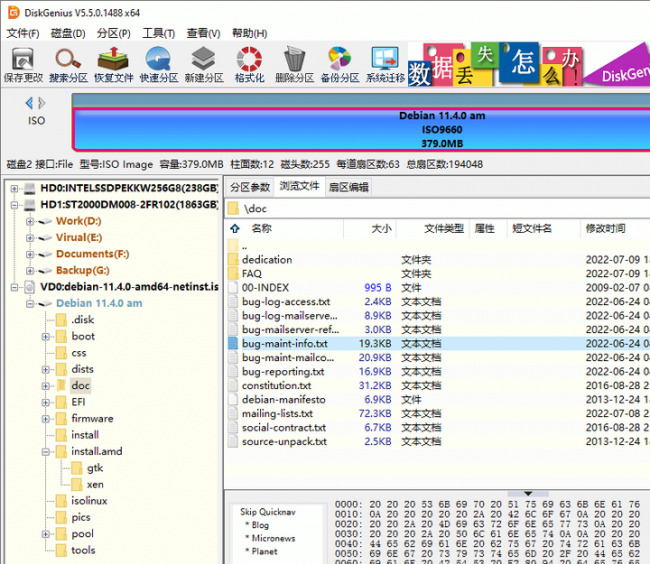Open the Disk (磁盘) menu
This screenshot has height=564, width=650.
[68, 33]
